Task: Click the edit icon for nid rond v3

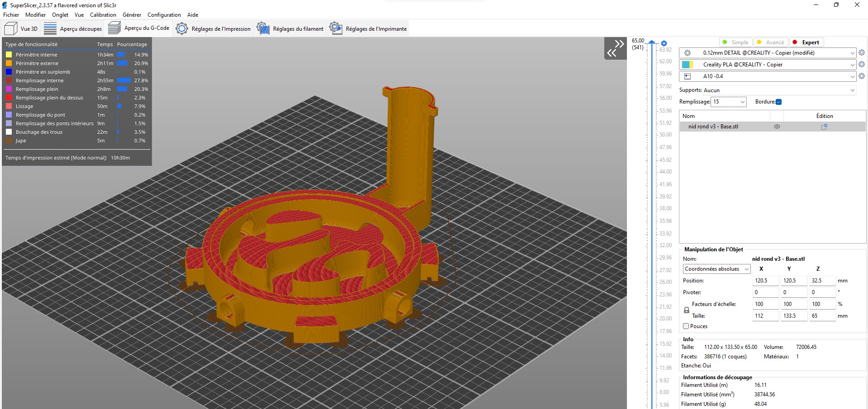Action: pos(824,127)
